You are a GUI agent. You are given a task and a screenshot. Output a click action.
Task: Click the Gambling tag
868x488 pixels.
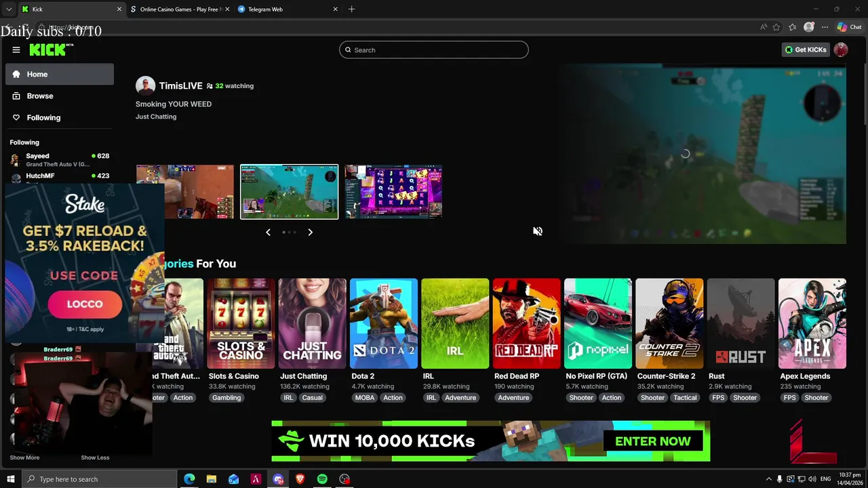click(226, 398)
